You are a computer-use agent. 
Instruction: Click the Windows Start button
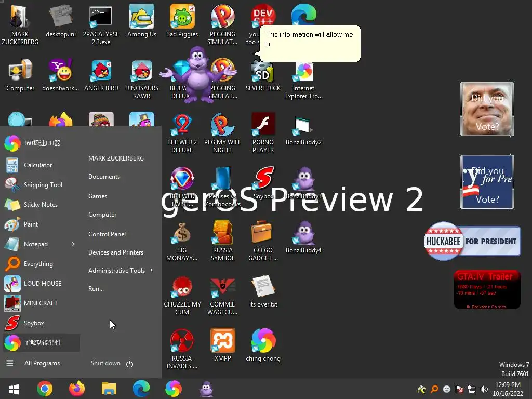coord(14,389)
